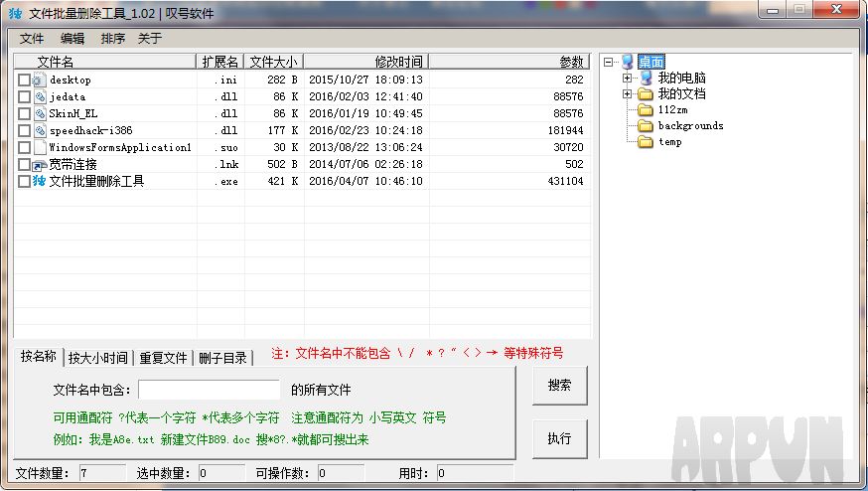Sort list by 文件大小 column header
Image resolution: width=868 pixels, height=491 pixels.
(273, 62)
